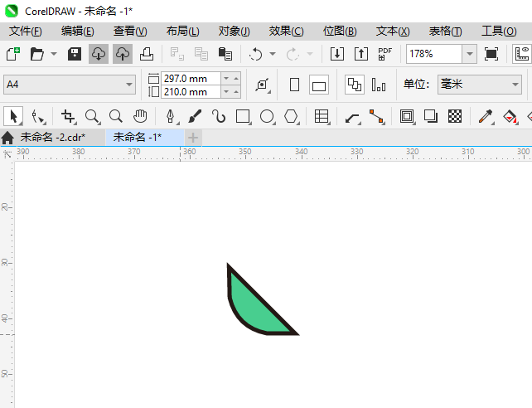Viewport: 532px width, 408px height.
Task: Select landscape page orientation
Action: 319,85
